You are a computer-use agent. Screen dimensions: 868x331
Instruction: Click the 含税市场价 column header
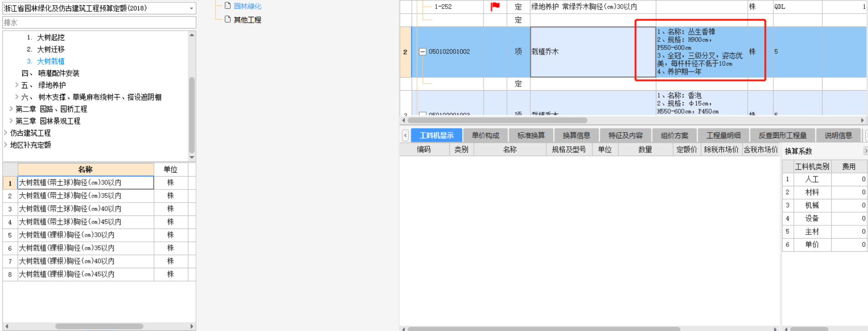pyautogui.click(x=761, y=149)
